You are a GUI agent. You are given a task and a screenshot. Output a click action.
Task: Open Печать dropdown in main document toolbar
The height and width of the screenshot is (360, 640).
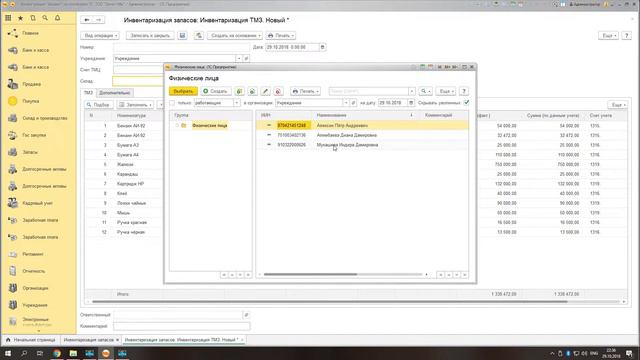pyautogui.click(x=281, y=36)
